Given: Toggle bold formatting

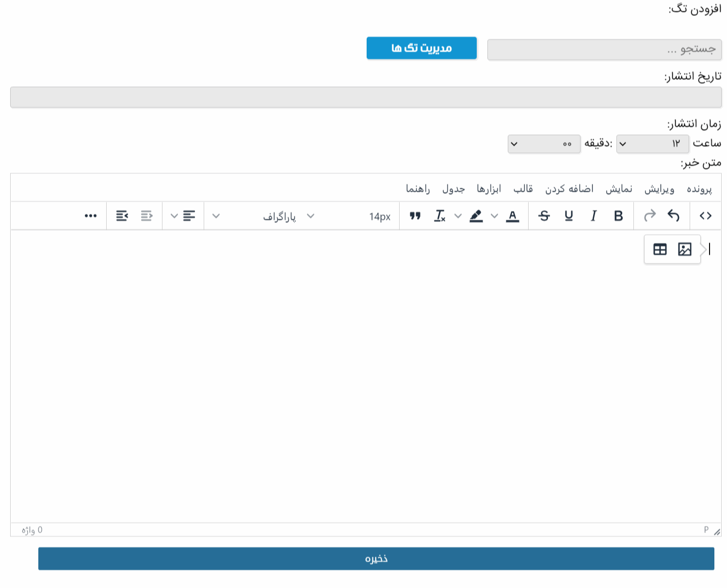Looking at the screenshot, I should coord(618,216).
